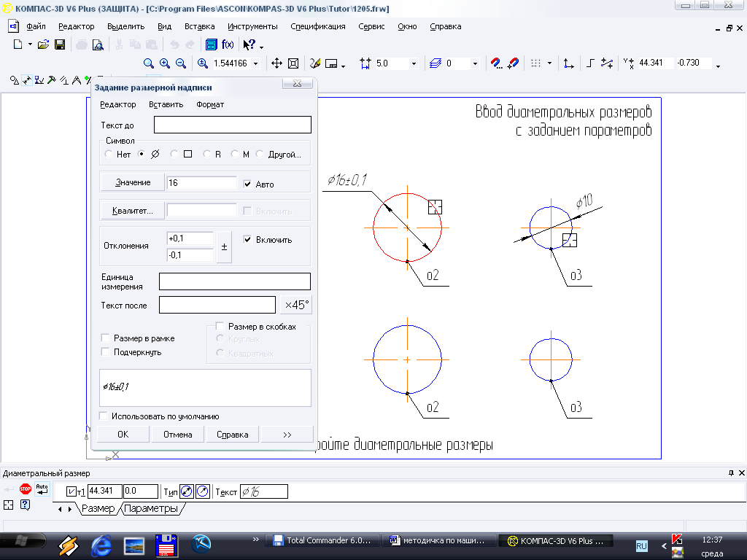Image resolution: width=747 pixels, height=560 pixels.
Task: Open the step 5.0 dropdown
Action: pyautogui.click(x=414, y=63)
